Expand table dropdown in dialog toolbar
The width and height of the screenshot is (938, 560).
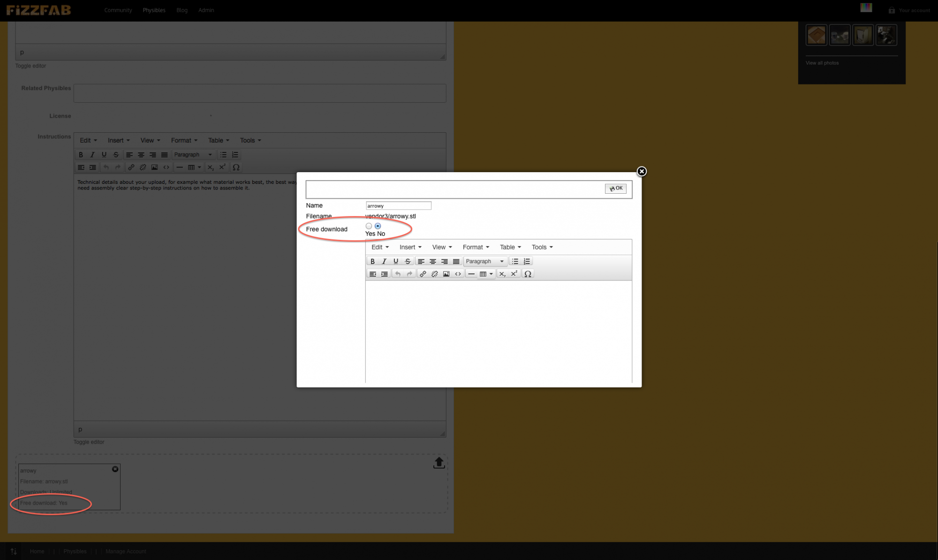pyautogui.click(x=491, y=274)
